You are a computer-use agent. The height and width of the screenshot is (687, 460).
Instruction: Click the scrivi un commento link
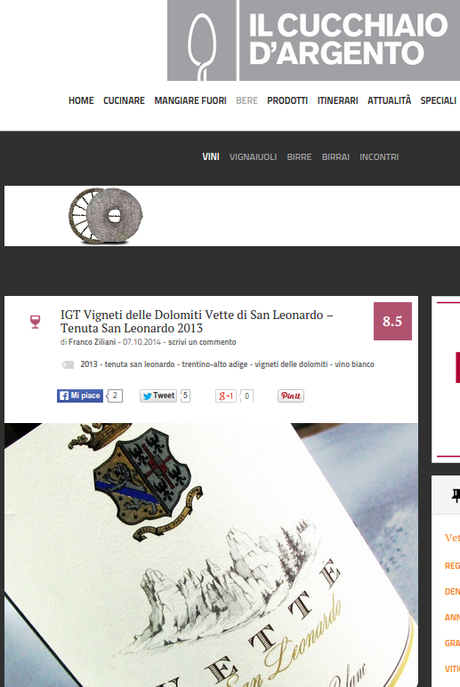coord(202,342)
